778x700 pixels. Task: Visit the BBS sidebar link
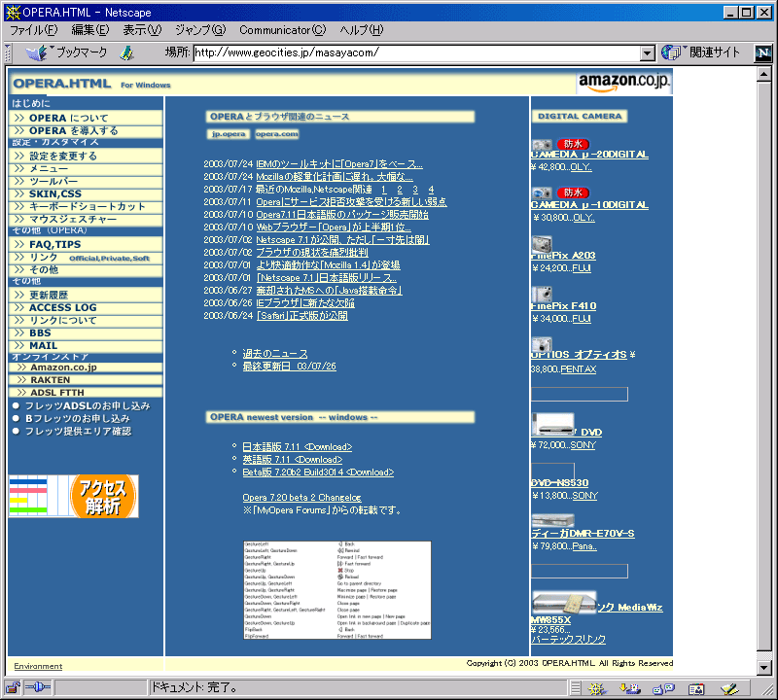[86, 332]
